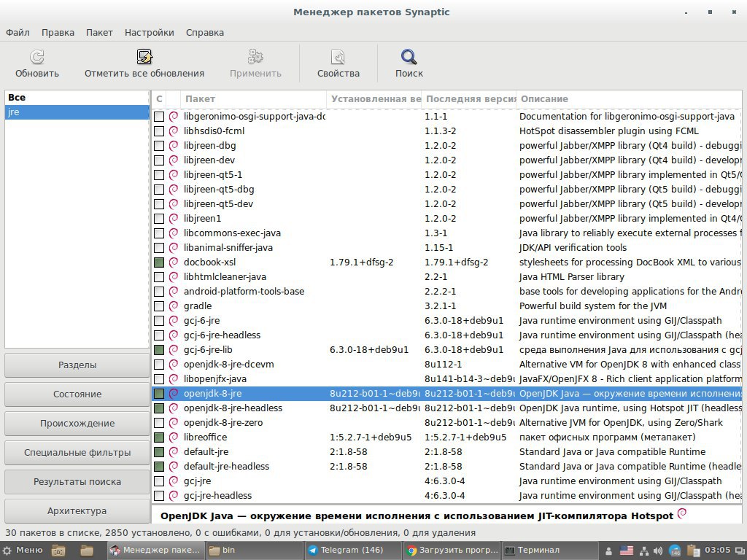
Task: Open the Настройки menu
Action: click(149, 32)
